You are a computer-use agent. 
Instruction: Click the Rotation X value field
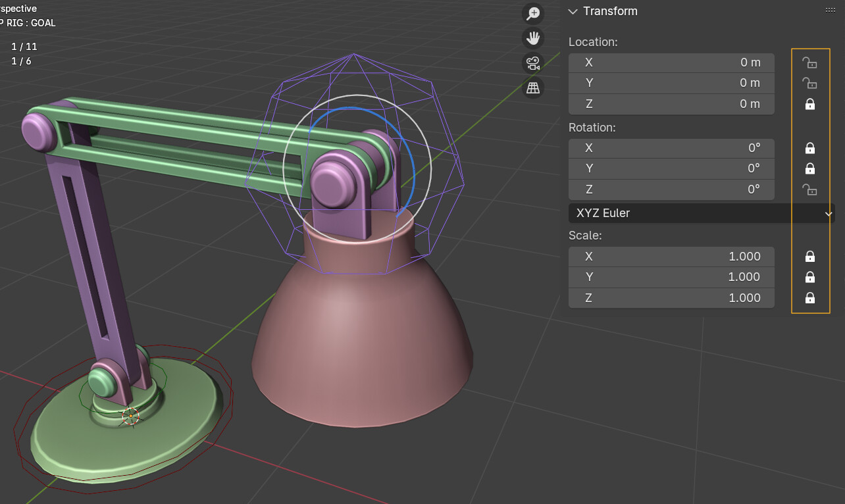click(671, 148)
